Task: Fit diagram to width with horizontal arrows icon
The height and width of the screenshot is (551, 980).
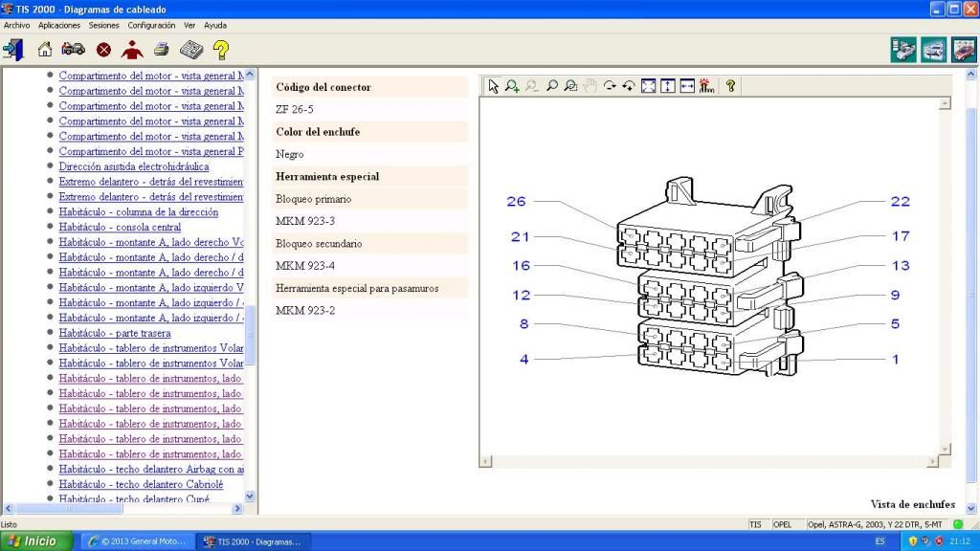Action: pos(687,86)
